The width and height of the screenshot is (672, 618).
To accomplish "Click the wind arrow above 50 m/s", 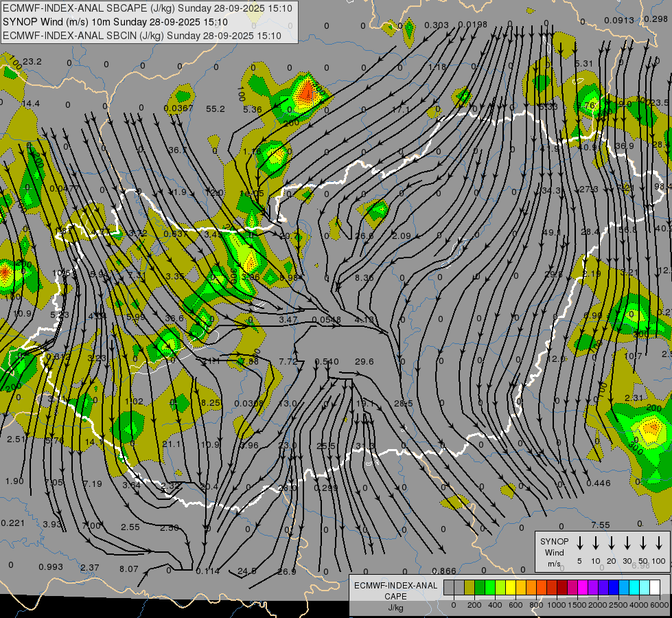I will tap(643, 543).
